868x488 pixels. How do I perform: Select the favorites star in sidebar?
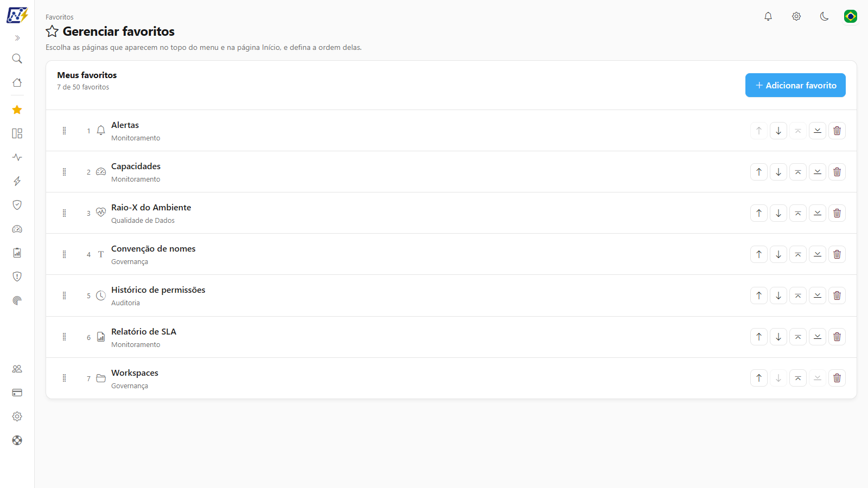pyautogui.click(x=17, y=110)
